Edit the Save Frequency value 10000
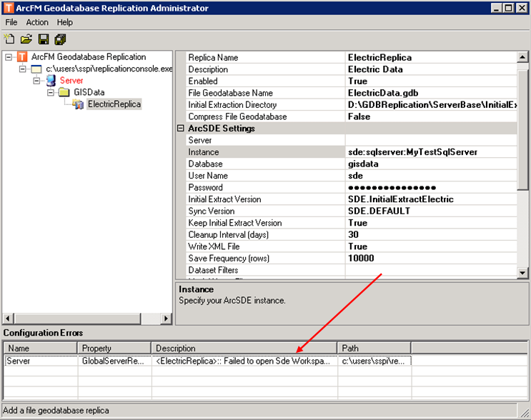This screenshot has width=531, height=420. coord(431,259)
